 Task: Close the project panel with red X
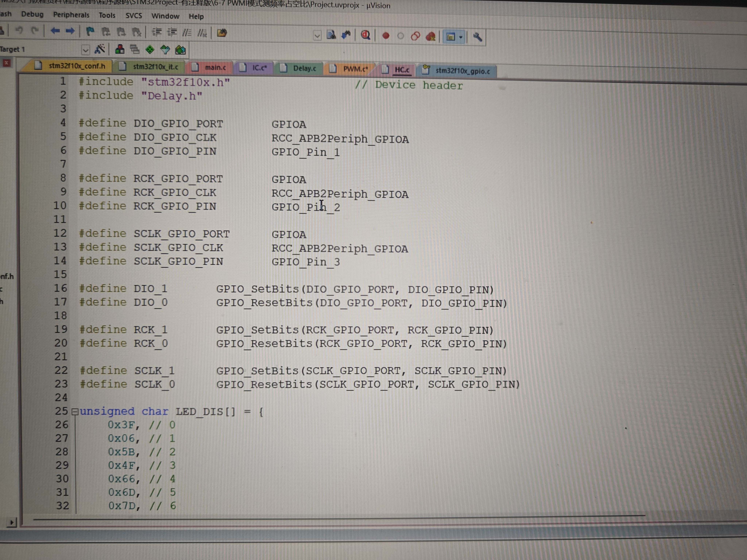7,63
